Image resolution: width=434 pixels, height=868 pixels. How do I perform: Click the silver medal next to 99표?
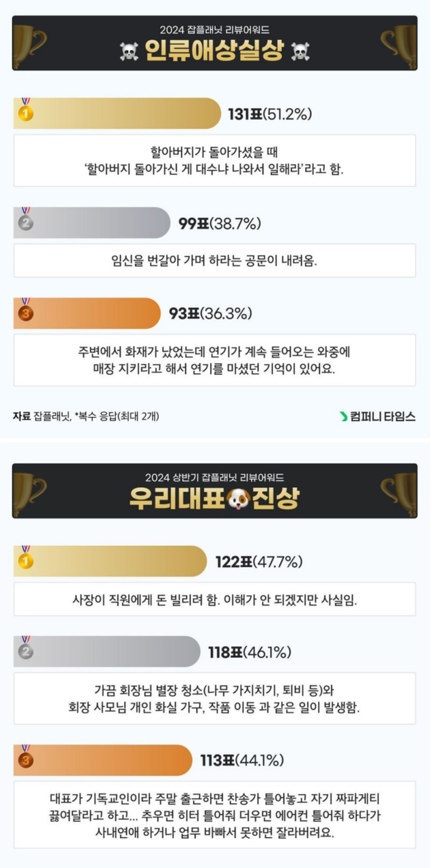[x=25, y=221]
